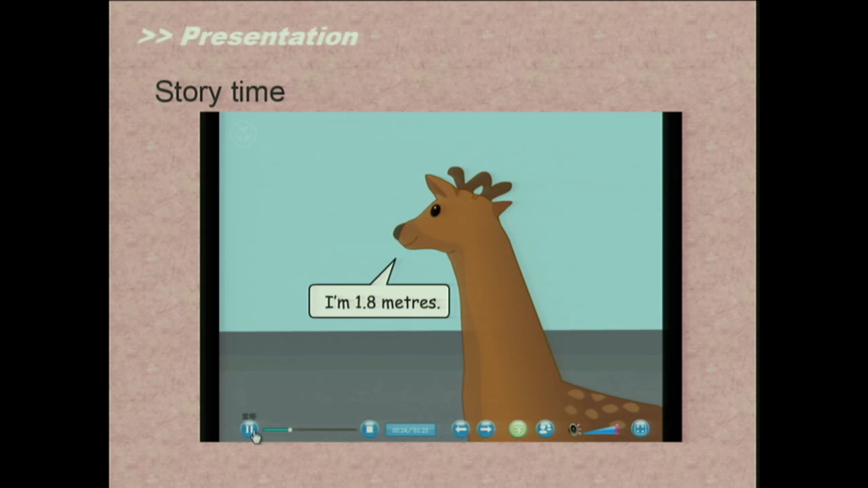868x488 pixels.
Task: Click the "Story time" heading
Action: [x=220, y=91]
